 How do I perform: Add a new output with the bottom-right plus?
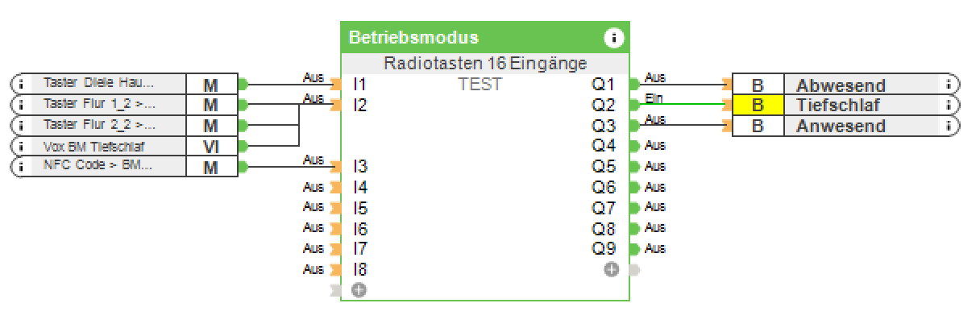point(611,269)
